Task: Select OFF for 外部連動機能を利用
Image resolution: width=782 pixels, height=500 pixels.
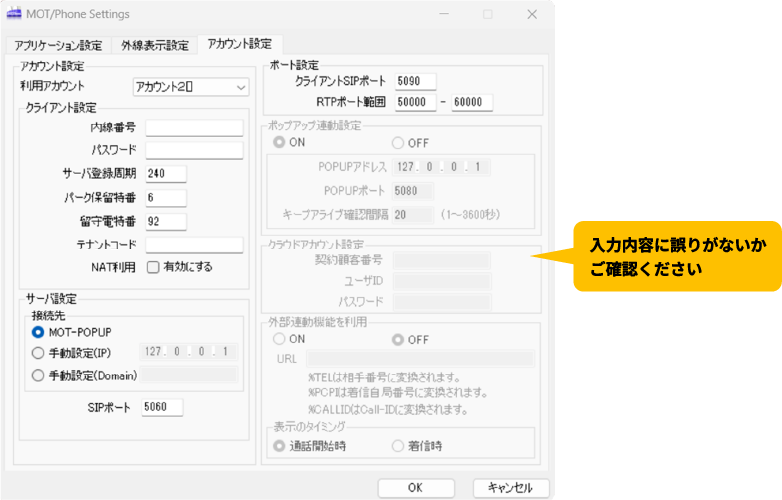Action: pyautogui.click(x=397, y=340)
